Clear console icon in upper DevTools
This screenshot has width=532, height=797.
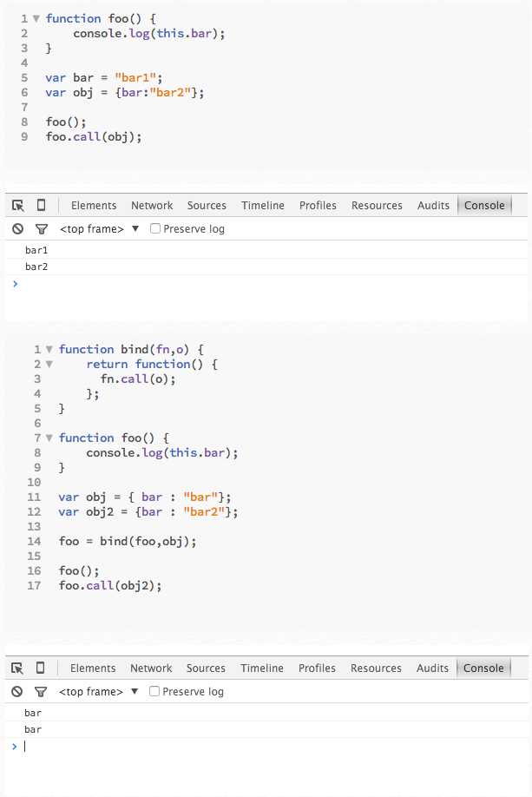coord(17,228)
